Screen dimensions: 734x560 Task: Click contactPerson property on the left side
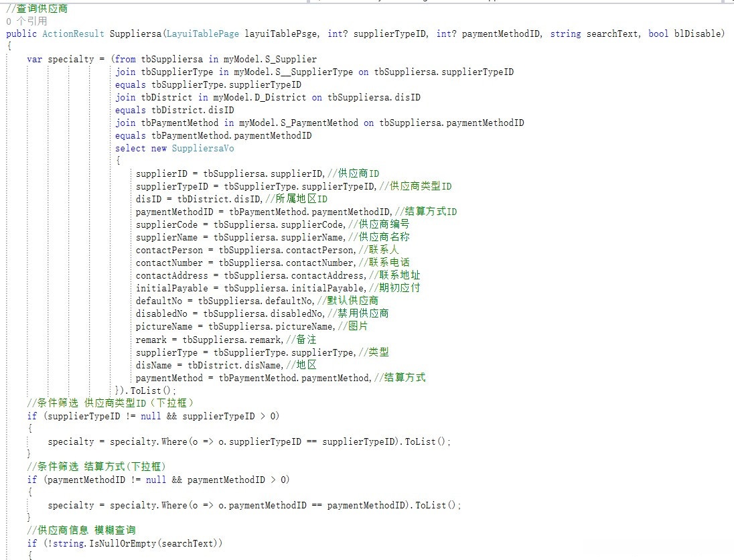169,250
